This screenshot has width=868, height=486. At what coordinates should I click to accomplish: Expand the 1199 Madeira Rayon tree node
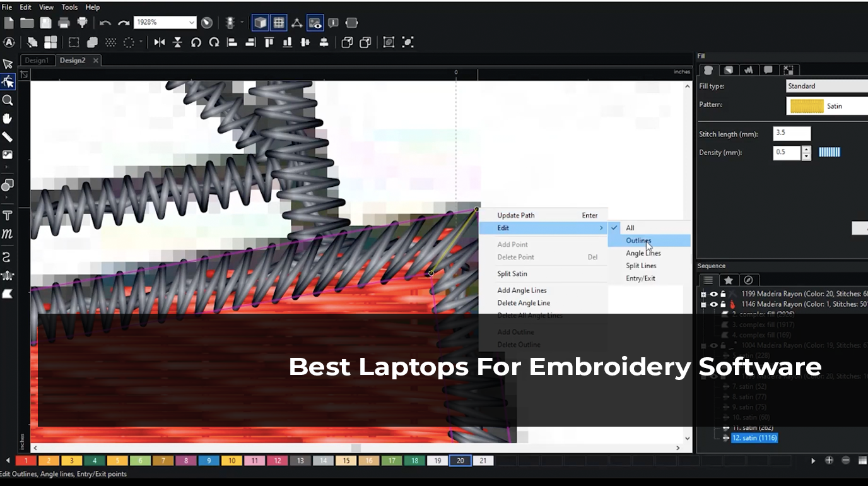703,294
